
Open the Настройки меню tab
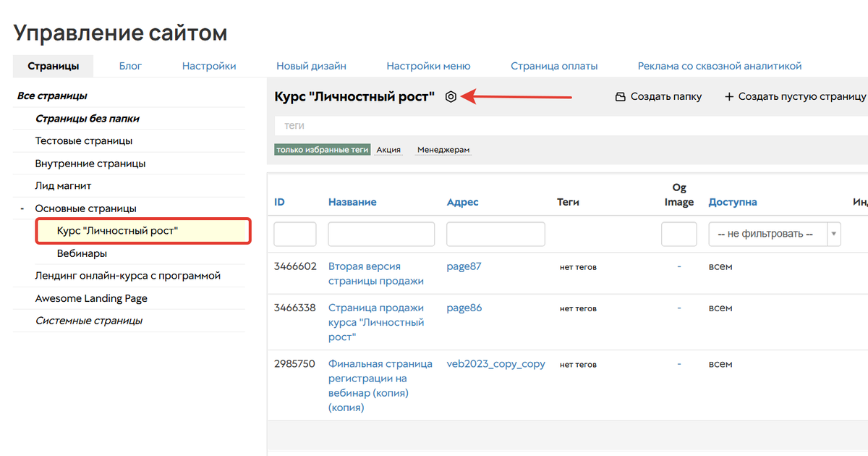point(428,66)
